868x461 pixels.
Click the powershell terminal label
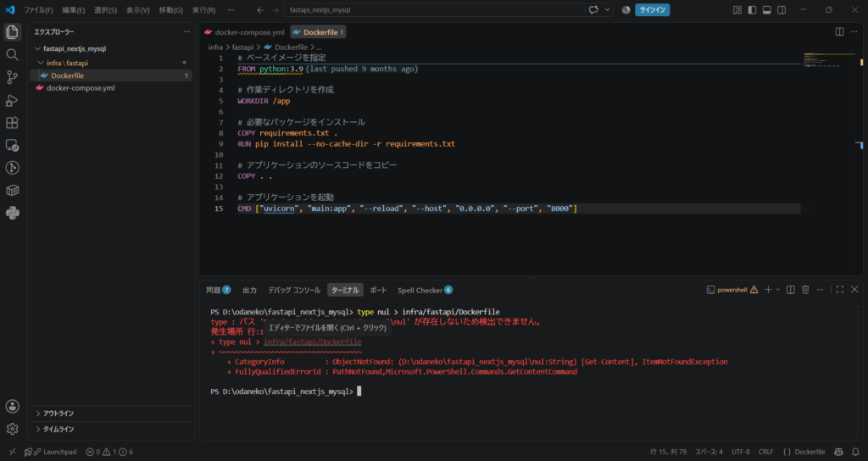tap(732, 290)
